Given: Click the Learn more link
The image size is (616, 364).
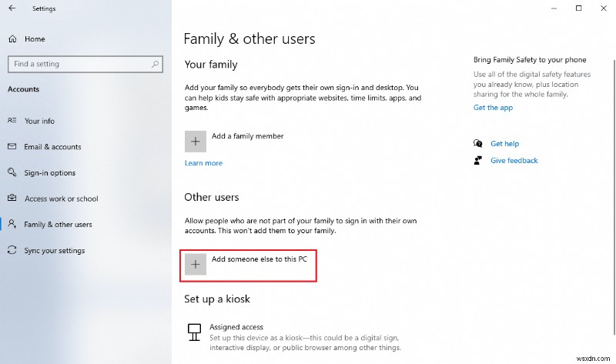Looking at the screenshot, I should [x=203, y=163].
